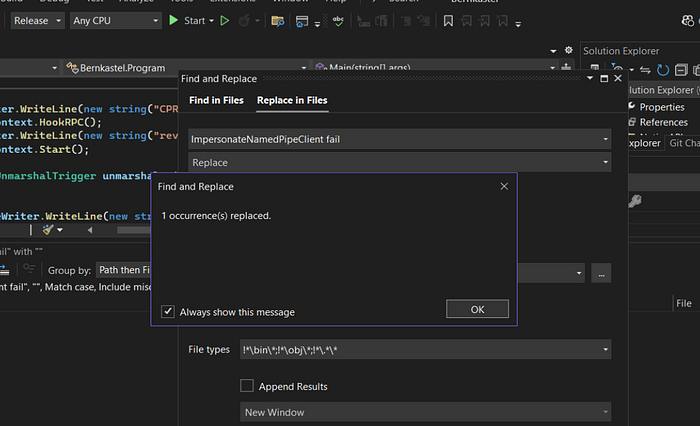The image size is (700, 426).
Task: Click Start Without Debugging hollow play icon
Action: pos(225,21)
